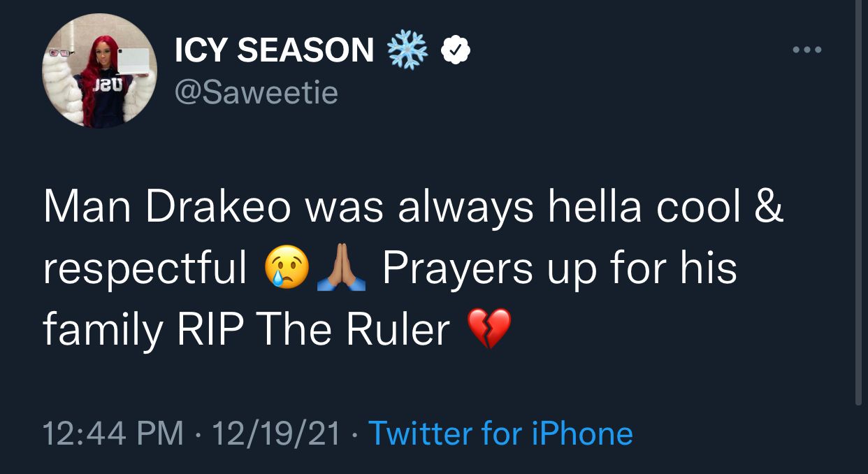Click the vertical scrollbar on the right edge

859,203
